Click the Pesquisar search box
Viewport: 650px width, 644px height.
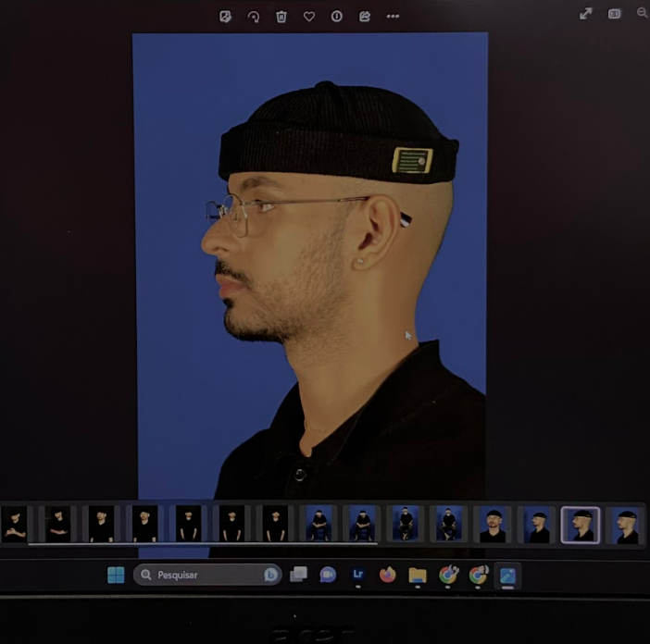point(207,575)
